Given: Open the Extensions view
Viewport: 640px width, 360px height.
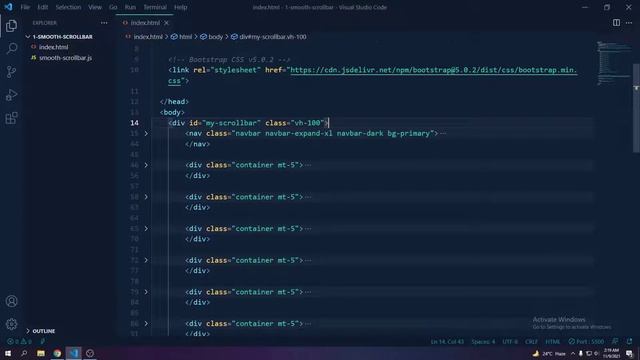Looking at the screenshot, I should pos(11,118).
